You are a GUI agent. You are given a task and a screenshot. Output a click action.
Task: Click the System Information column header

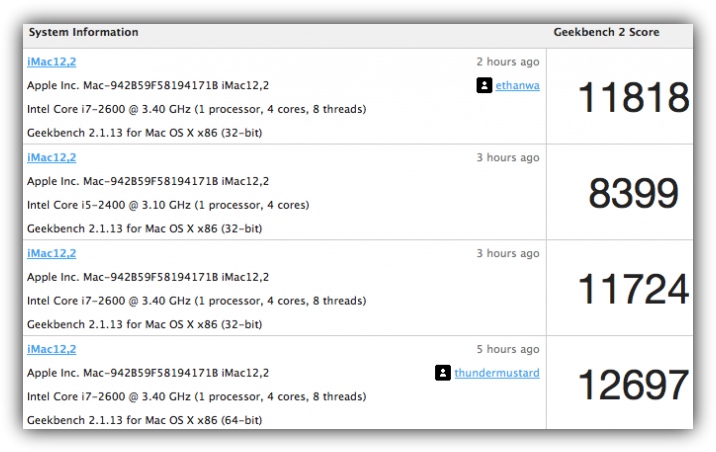tap(84, 32)
